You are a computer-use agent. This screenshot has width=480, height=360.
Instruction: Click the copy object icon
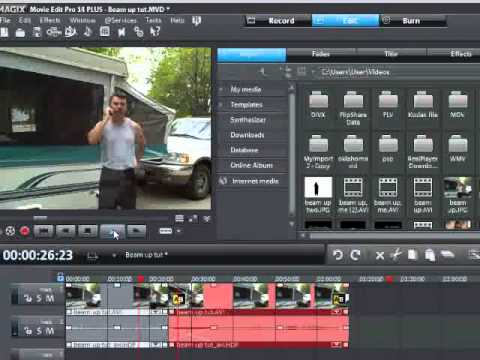pyautogui.click(x=412, y=255)
